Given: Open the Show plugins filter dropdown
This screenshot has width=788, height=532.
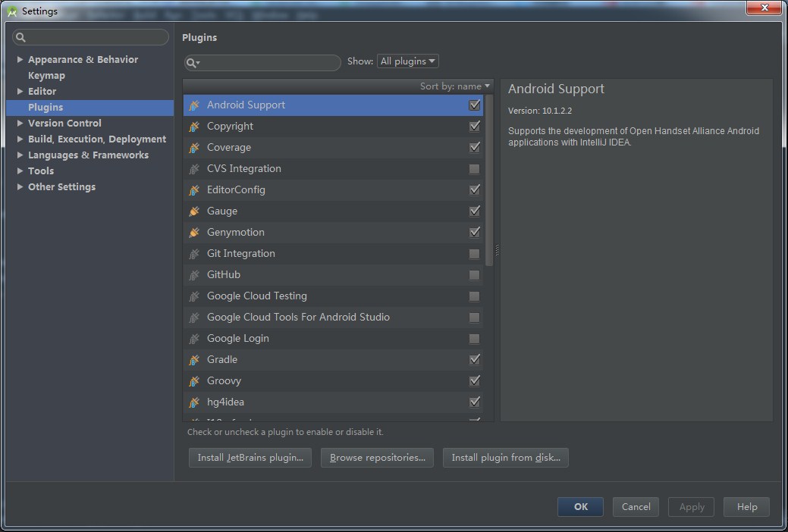Looking at the screenshot, I should [407, 61].
